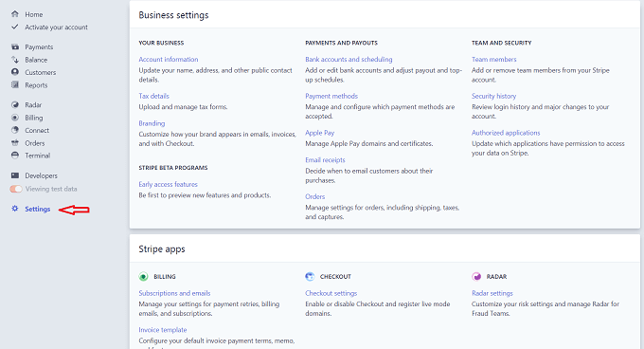The width and height of the screenshot is (644, 349).
Task: Click the Balance arrows icon
Action: (x=15, y=60)
